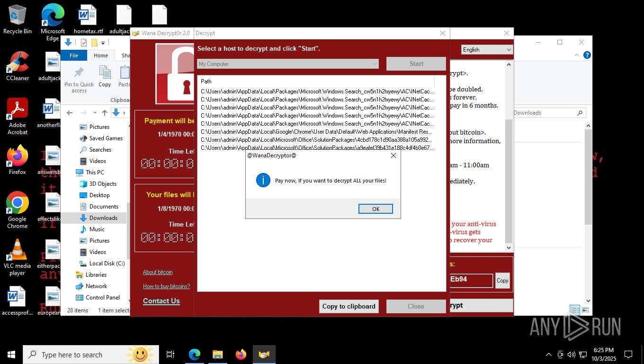Click the Up arrow in Explorer navigation
644x364 pixels.
click(105, 113)
